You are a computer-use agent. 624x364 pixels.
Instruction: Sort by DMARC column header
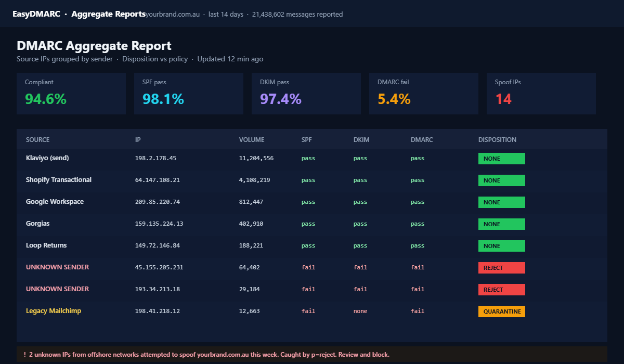click(422, 140)
